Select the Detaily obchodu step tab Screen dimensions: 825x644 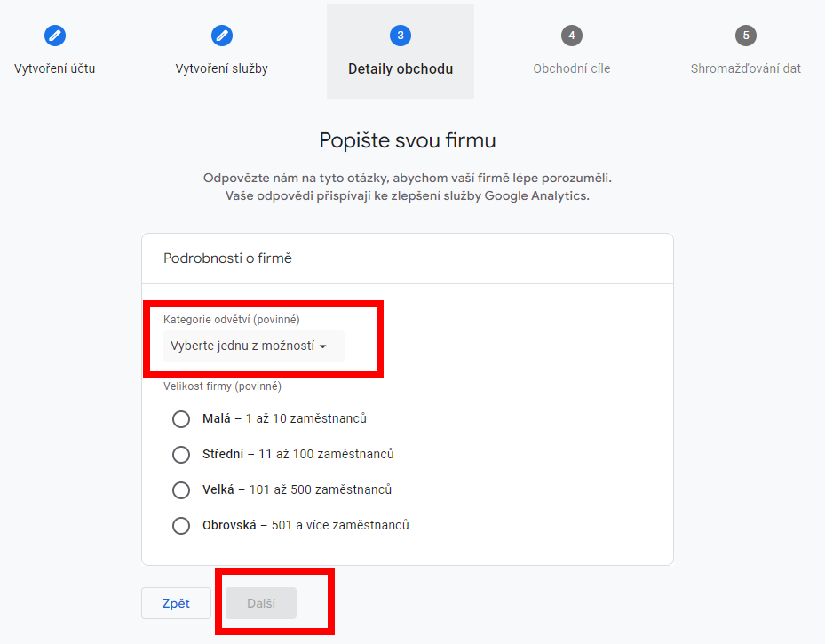[401, 68]
